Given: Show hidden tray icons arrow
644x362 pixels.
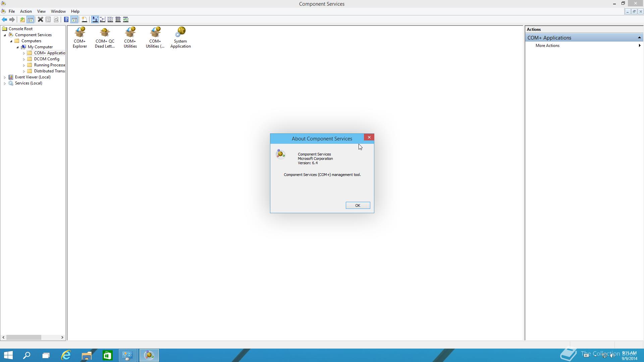Looking at the screenshot, I should pyautogui.click(x=595, y=356).
